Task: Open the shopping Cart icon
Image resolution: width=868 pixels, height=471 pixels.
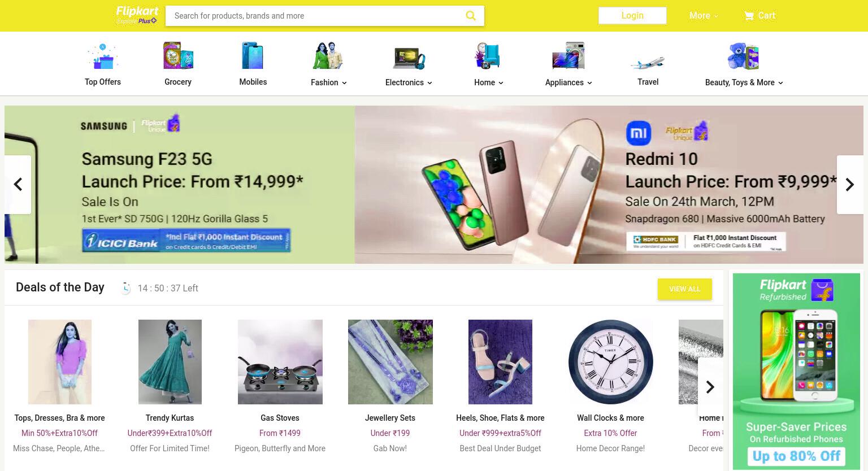Action: pos(749,16)
